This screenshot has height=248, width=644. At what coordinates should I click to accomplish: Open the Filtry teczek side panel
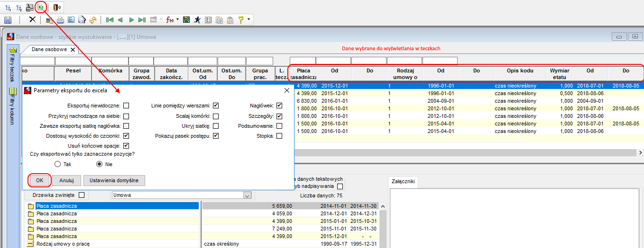12,64
